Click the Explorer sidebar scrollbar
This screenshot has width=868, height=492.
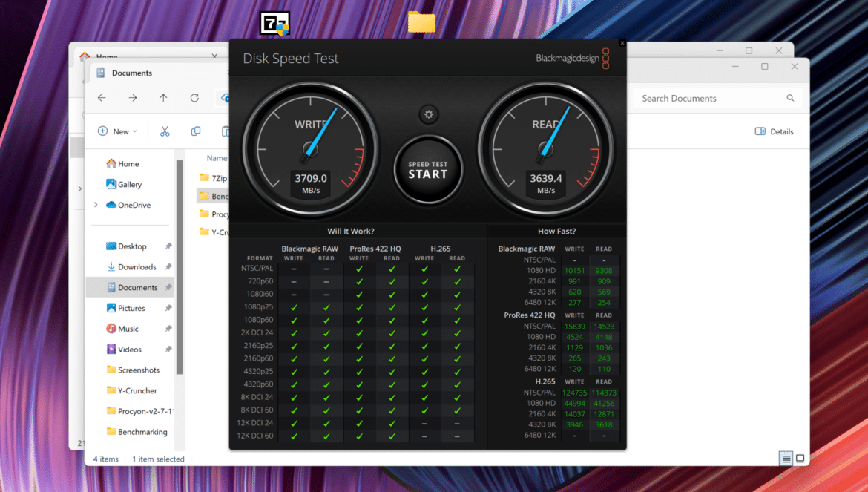[x=180, y=267]
